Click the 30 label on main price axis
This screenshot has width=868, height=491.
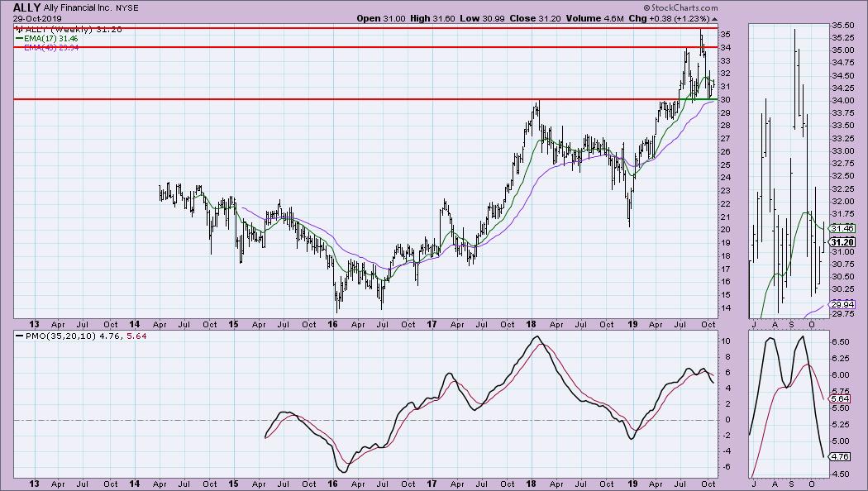click(725, 100)
